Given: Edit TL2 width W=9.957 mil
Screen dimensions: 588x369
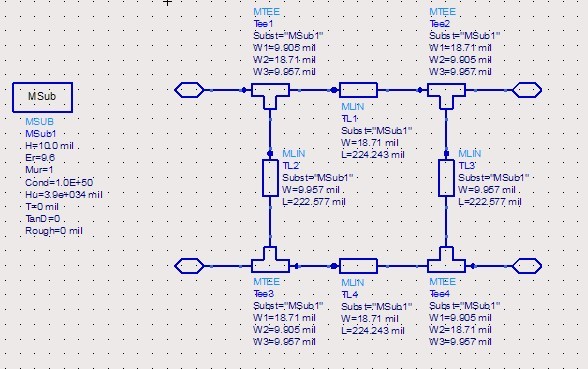Looking at the screenshot, I should click(311, 190).
